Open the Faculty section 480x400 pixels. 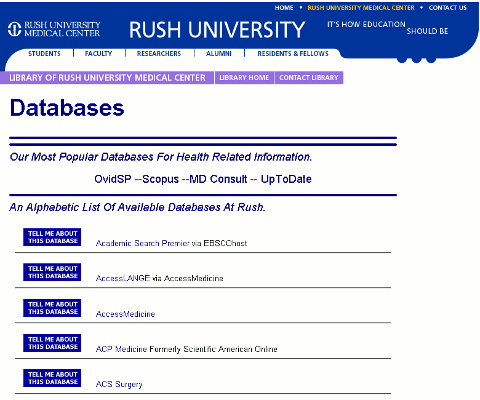point(98,54)
